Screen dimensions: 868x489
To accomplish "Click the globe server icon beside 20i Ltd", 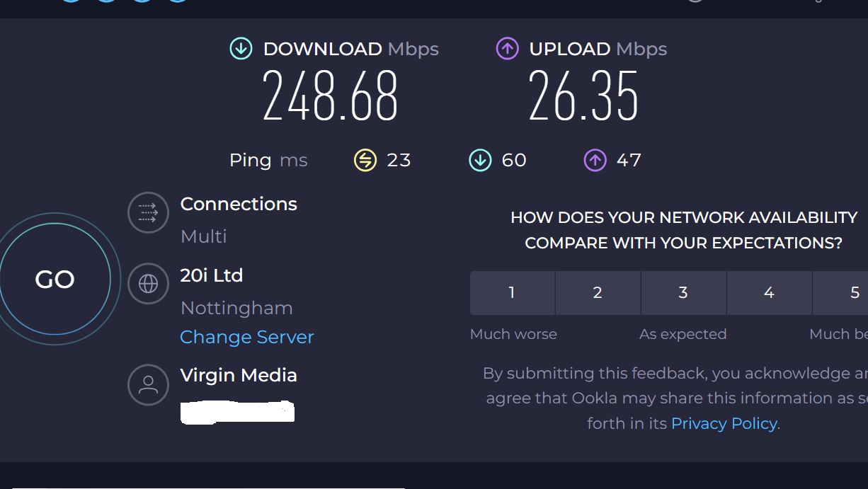I will coord(148,284).
